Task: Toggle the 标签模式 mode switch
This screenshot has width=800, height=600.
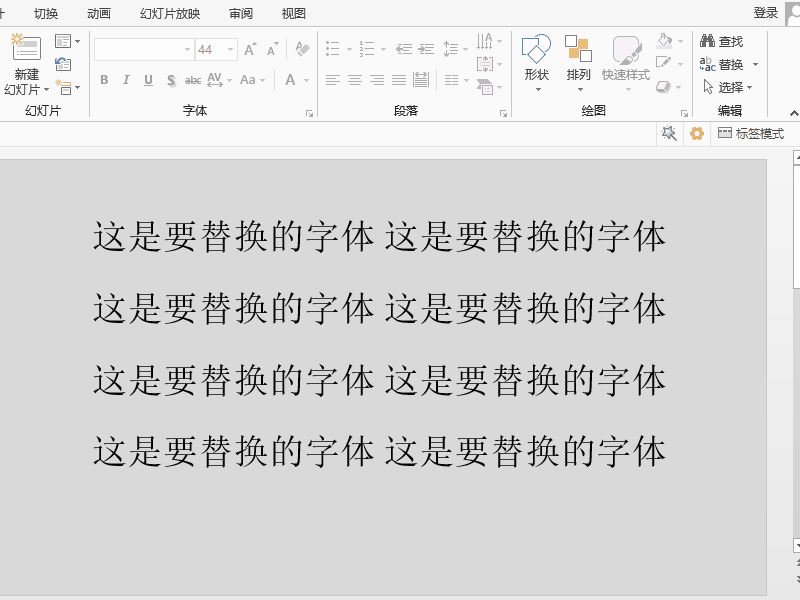Action: point(752,132)
